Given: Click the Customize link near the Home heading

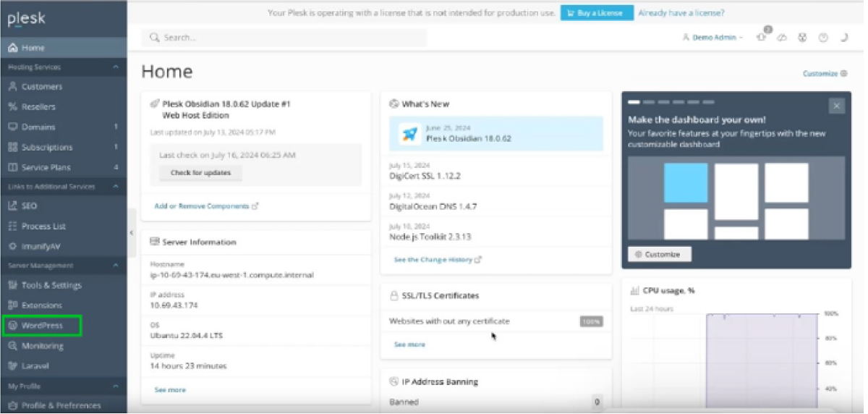Looking at the screenshot, I should click(825, 74).
